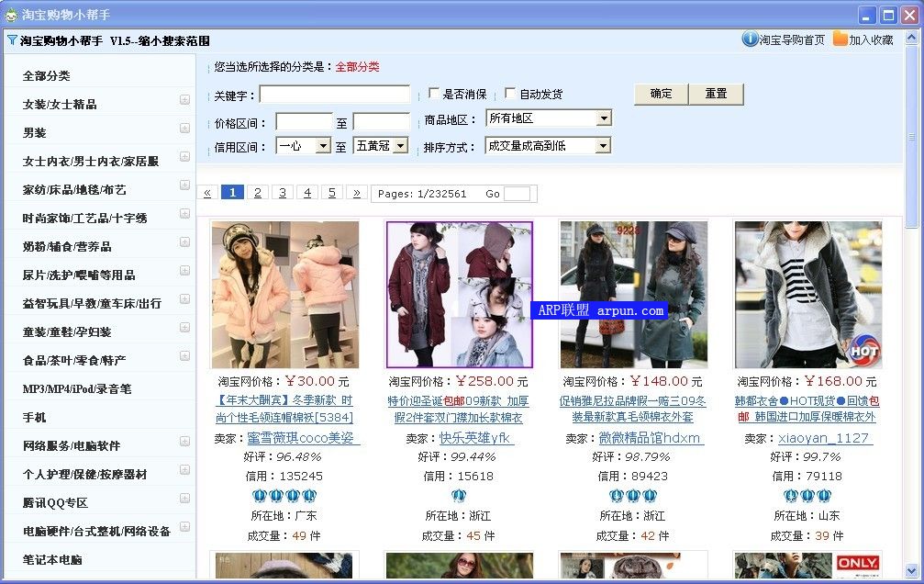Click crown rating icons under seller 微微精品馆hdxm
The image size is (924, 584).
point(634,496)
